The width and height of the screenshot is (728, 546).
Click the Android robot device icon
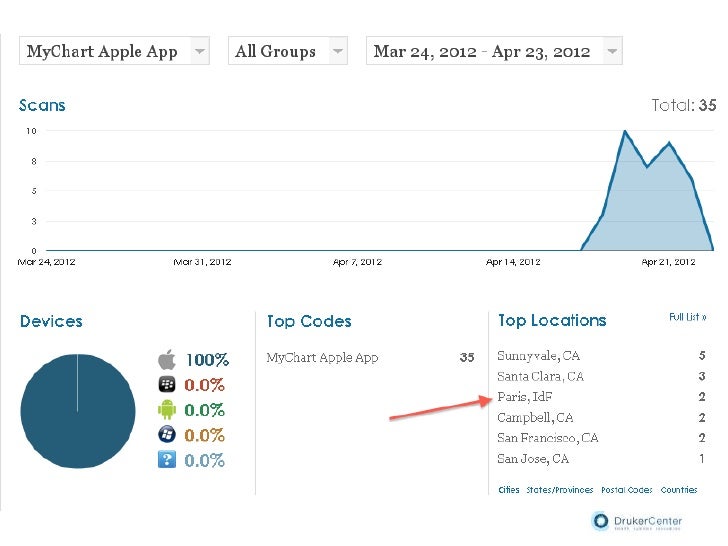coord(167,410)
